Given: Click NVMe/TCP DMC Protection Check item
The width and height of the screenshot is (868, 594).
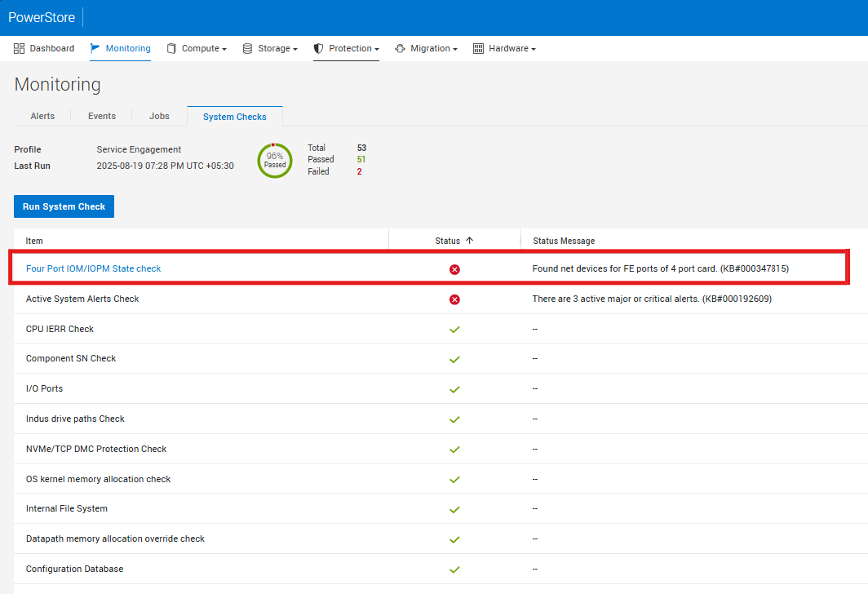Looking at the screenshot, I should coord(96,449).
